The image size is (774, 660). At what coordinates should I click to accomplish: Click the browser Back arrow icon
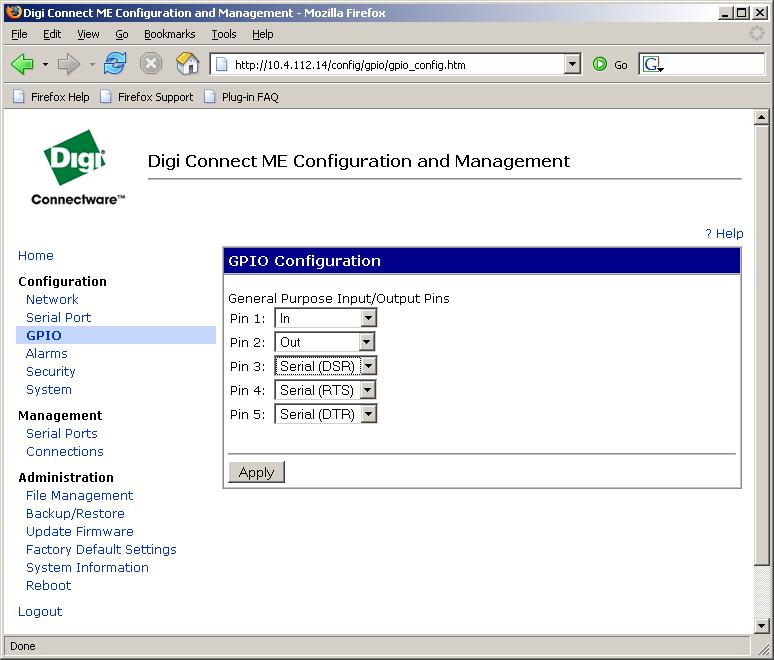point(22,64)
